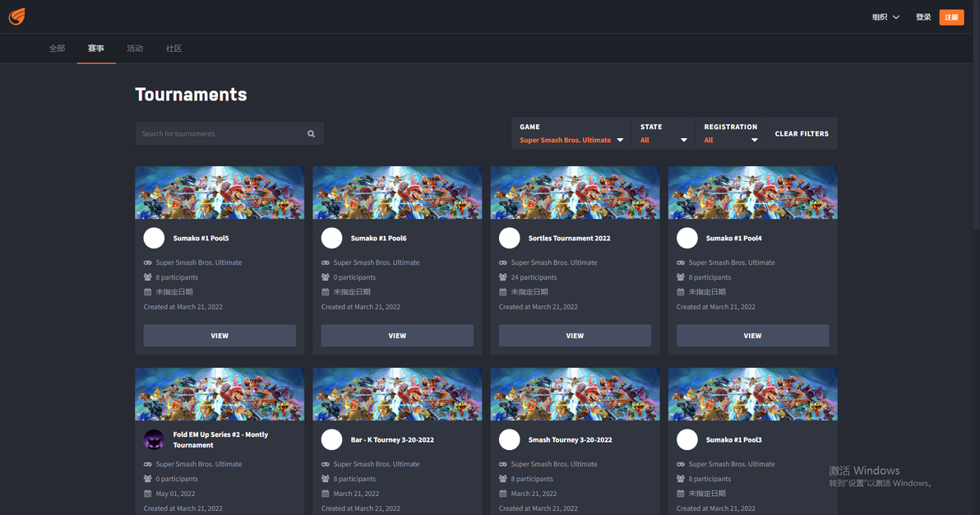The image size is (980, 515).
Task: Switch to the 社区 tab
Action: pyautogui.click(x=173, y=49)
